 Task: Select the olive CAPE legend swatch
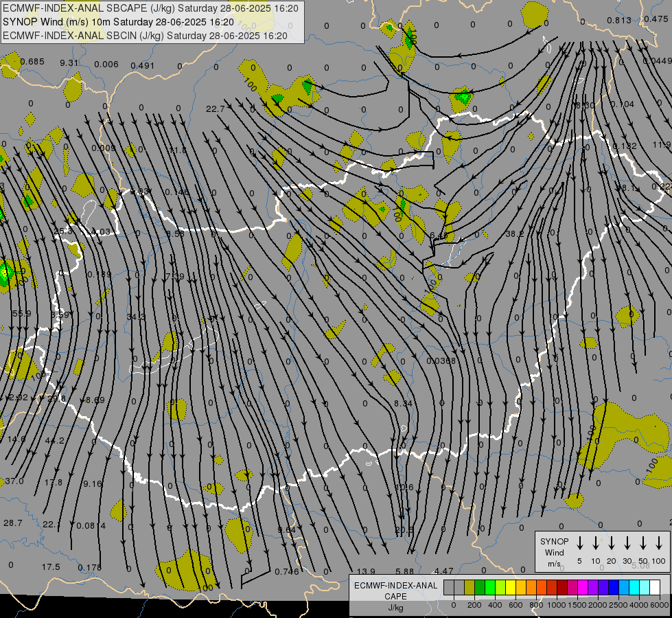[x=470, y=588]
